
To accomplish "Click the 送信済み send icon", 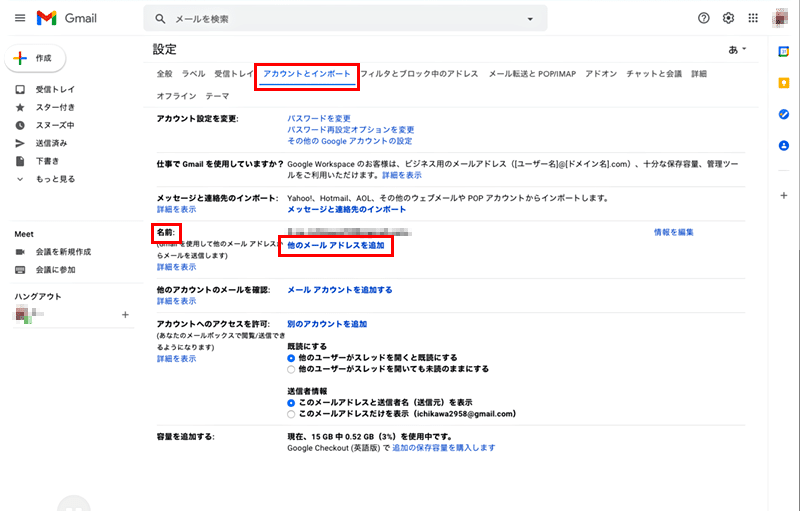I will [x=20, y=143].
